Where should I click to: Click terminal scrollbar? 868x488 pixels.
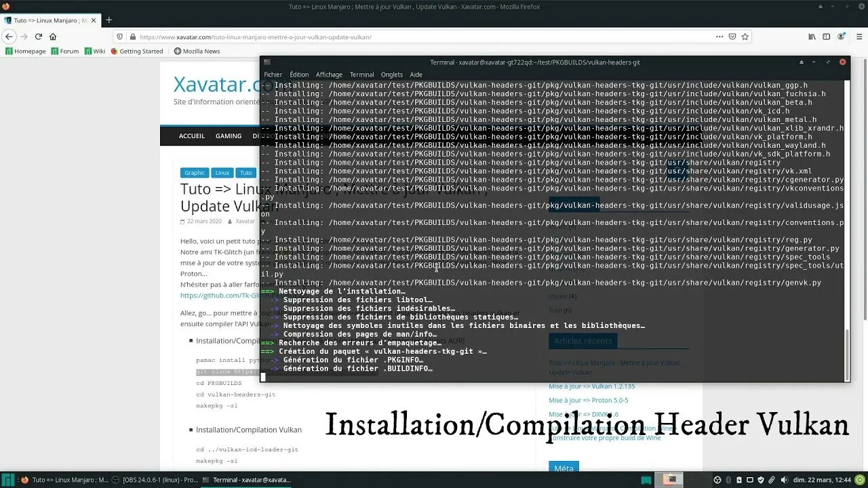click(846, 354)
